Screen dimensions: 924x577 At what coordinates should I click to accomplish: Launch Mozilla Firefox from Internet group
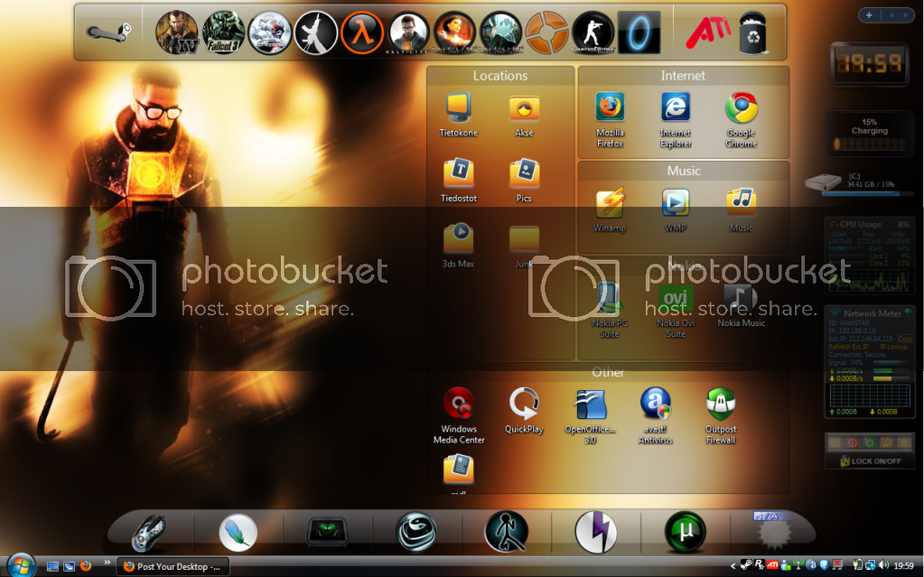point(610,121)
